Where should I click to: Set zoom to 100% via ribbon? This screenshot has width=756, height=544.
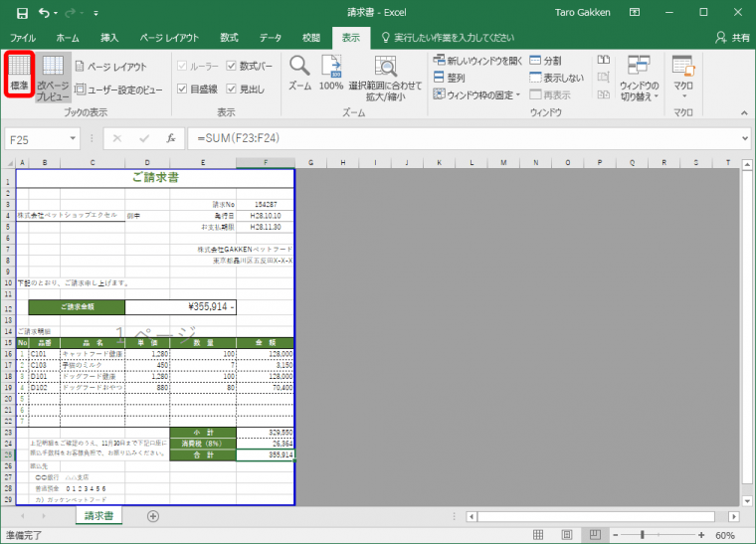[331, 73]
